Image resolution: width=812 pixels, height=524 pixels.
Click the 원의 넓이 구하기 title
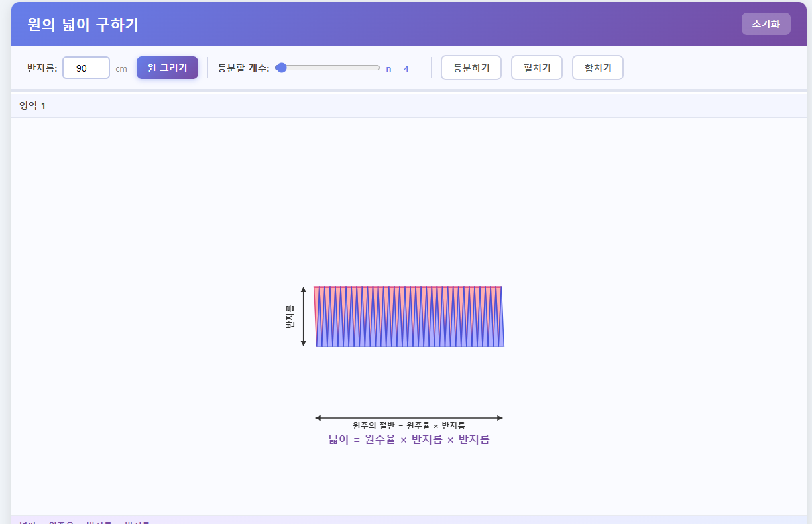(x=83, y=25)
